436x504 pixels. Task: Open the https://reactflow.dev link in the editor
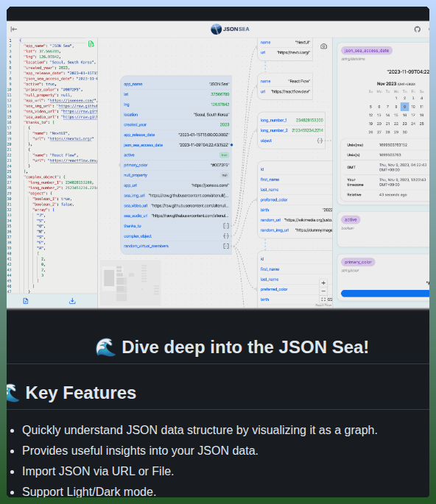click(x=72, y=160)
